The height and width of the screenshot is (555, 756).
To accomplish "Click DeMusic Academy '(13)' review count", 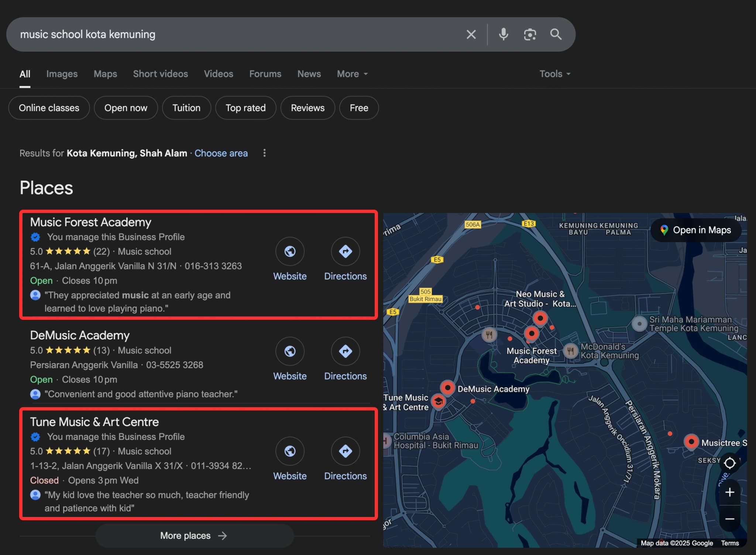I will pyautogui.click(x=102, y=350).
